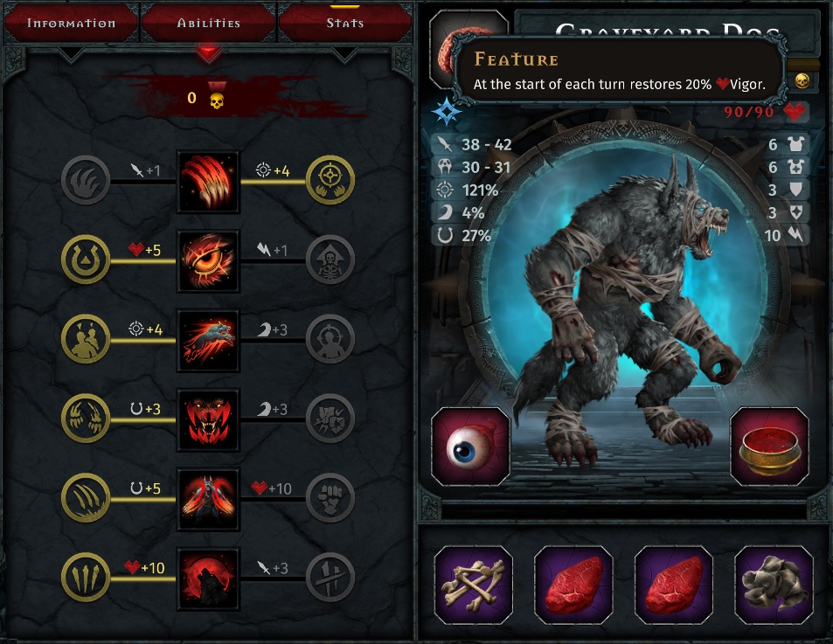Enable the grey skull arrow +1 initiative upgrade
The width and height of the screenshot is (833, 644).
pyautogui.click(x=330, y=260)
